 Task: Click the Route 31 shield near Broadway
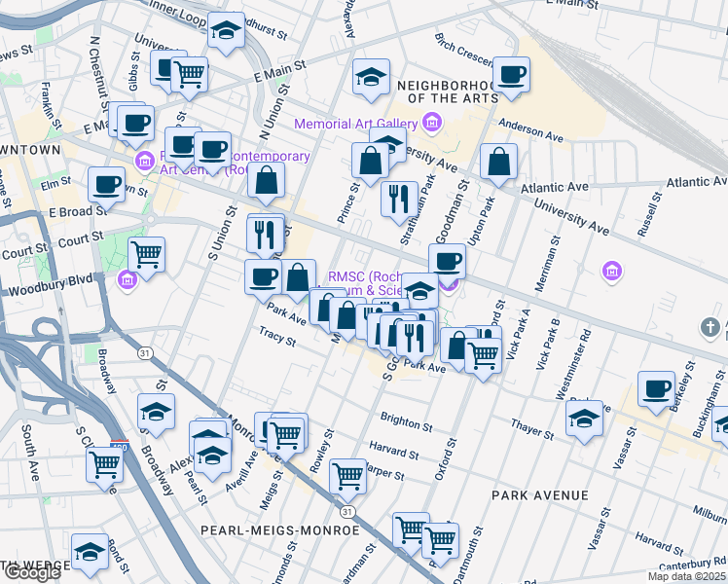pos(145,353)
